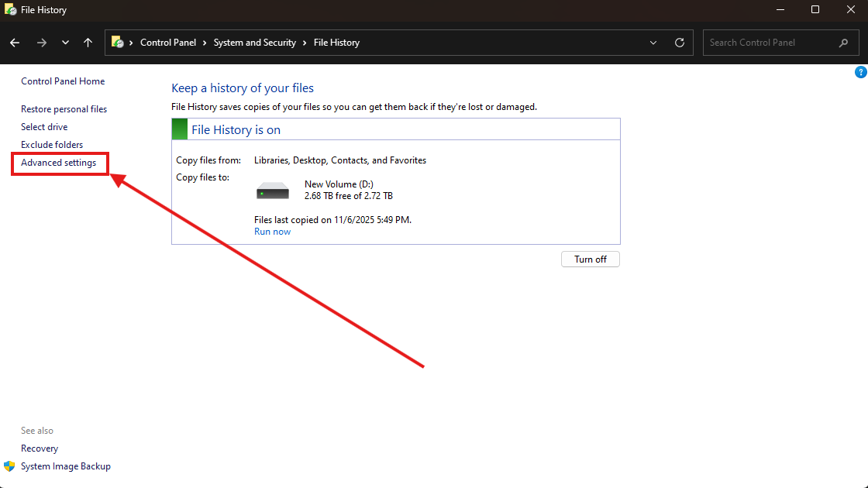Viewport: 868px width, 488px height.
Task: Go forward using the forward arrow
Action: [42, 43]
